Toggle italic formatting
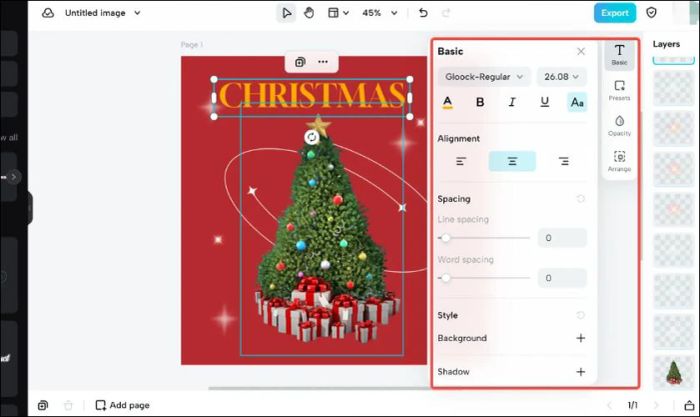Image resolution: width=700 pixels, height=417 pixels. [512, 102]
